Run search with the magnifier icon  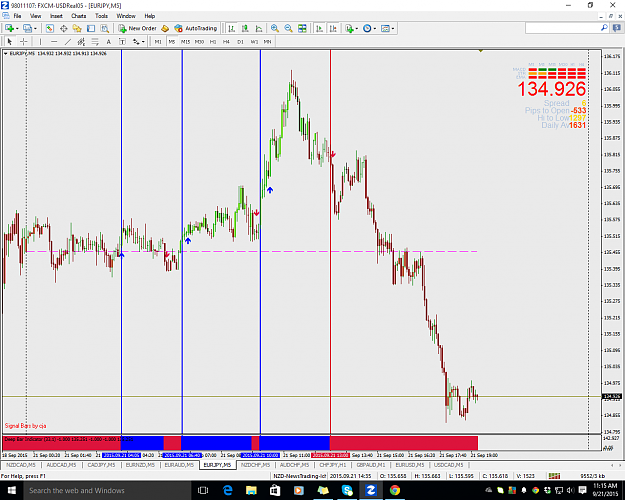tap(604, 28)
